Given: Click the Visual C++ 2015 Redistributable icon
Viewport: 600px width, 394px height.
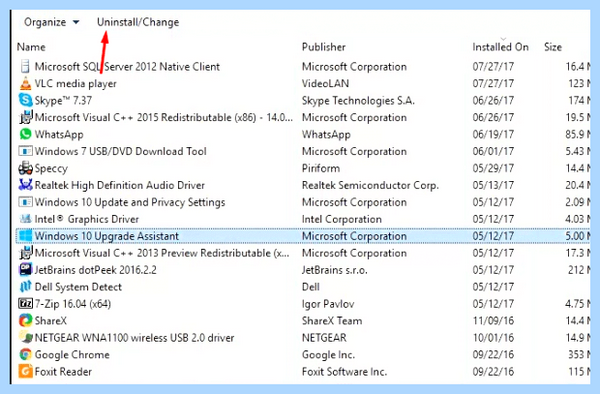Looking at the screenshot, I should pyautogui.click(x=25, y=117).
